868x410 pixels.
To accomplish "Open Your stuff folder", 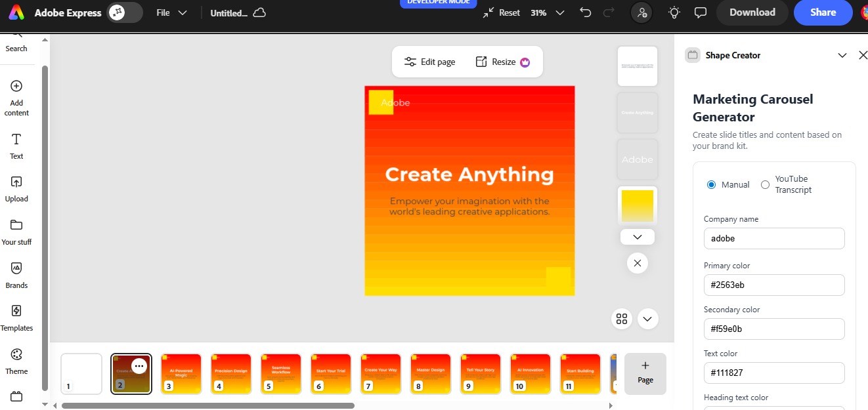I will 16,232.
